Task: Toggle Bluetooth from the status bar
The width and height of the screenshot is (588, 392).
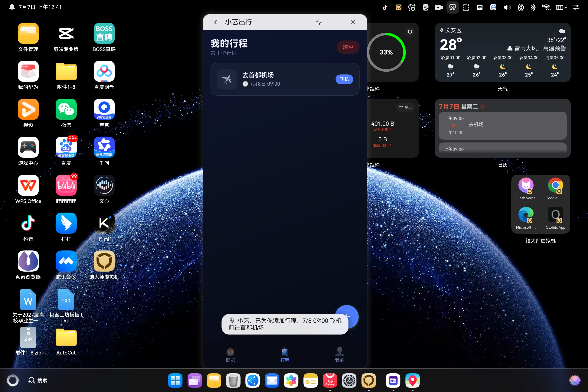Action: (533, 8)
